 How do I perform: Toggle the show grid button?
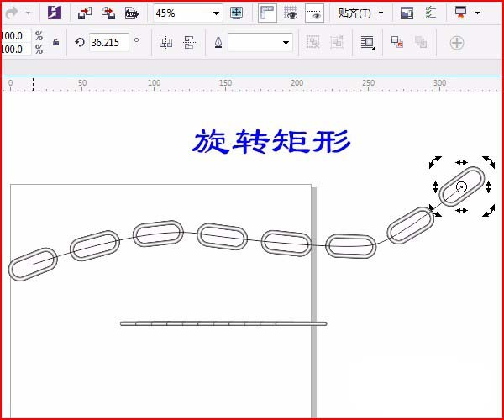pos(291,13)
